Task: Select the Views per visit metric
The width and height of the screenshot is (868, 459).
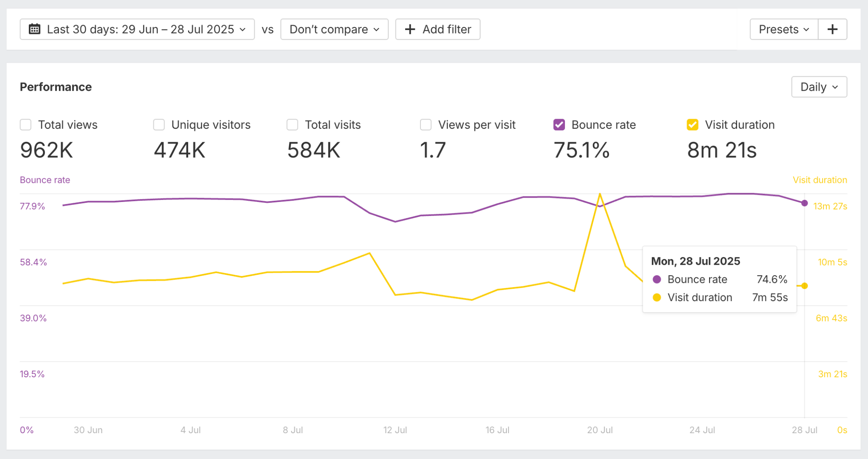Action: [425, 124]
